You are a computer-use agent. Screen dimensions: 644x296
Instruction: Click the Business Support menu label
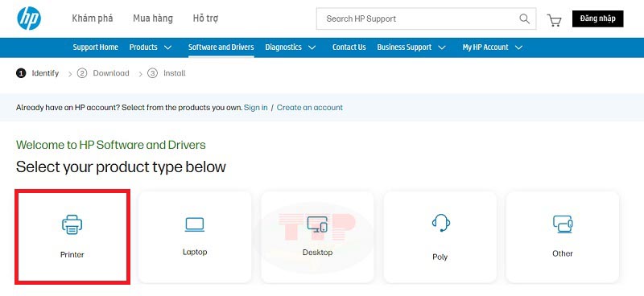[x=404, y=47]
